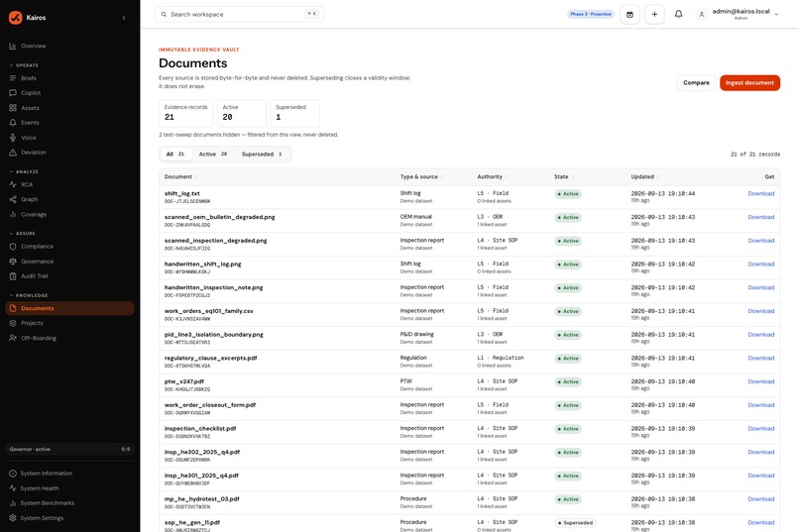The width and height of the screenshot is (799, 532).
Task: Click the Evidence records 21 card
Action: pos(186,113)
